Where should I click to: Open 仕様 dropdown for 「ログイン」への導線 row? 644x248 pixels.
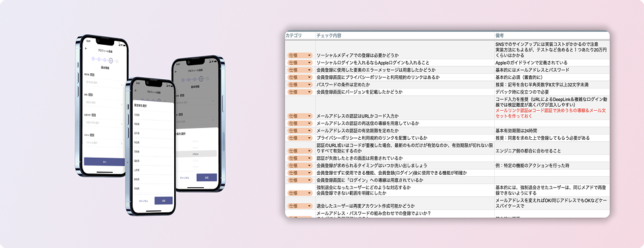(x=300, y=180)
